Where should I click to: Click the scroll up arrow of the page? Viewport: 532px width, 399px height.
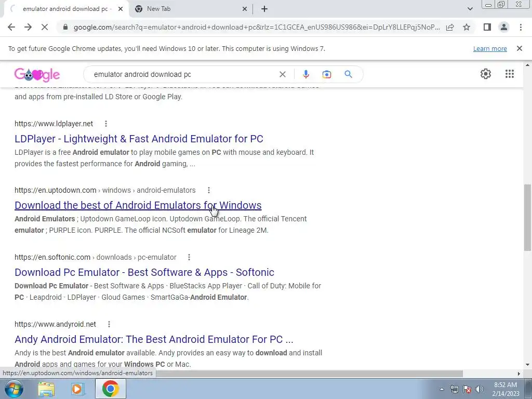click(527, 65)
